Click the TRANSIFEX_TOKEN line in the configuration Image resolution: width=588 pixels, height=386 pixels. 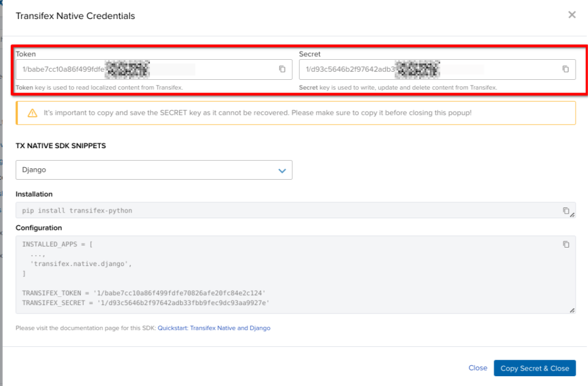[144, 293]
